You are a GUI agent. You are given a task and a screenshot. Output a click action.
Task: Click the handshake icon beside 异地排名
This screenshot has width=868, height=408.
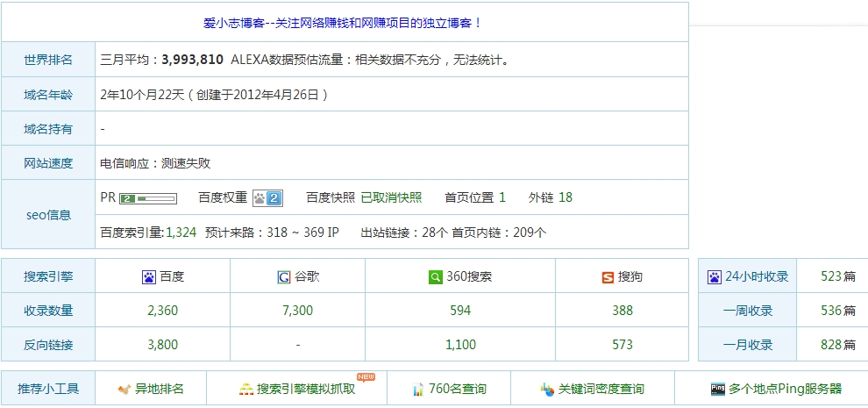[125, 390]
